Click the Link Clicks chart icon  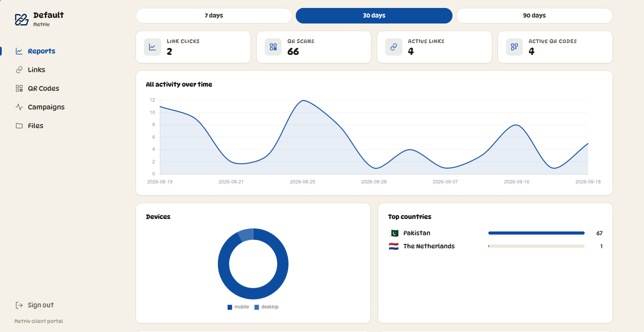tap(153, 47)
